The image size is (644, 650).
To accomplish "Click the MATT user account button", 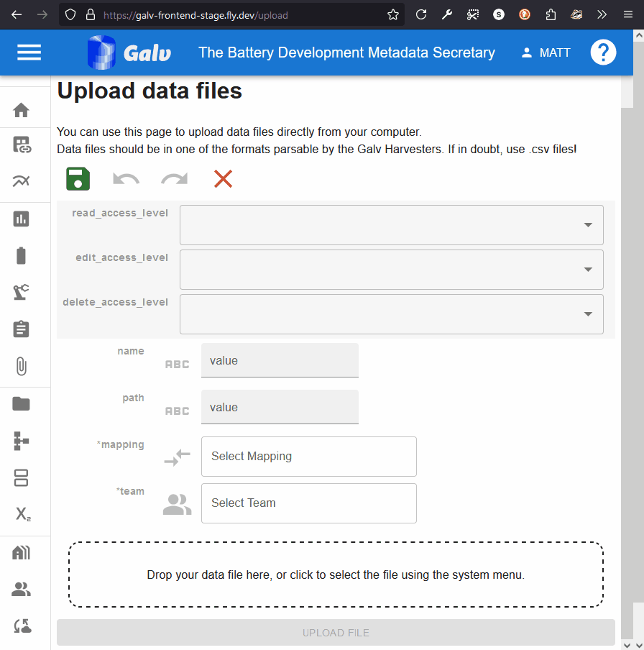I will [546, 52].
